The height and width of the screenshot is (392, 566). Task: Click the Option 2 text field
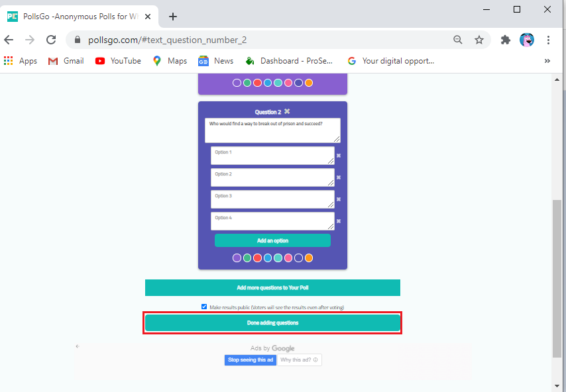[272, 177]
